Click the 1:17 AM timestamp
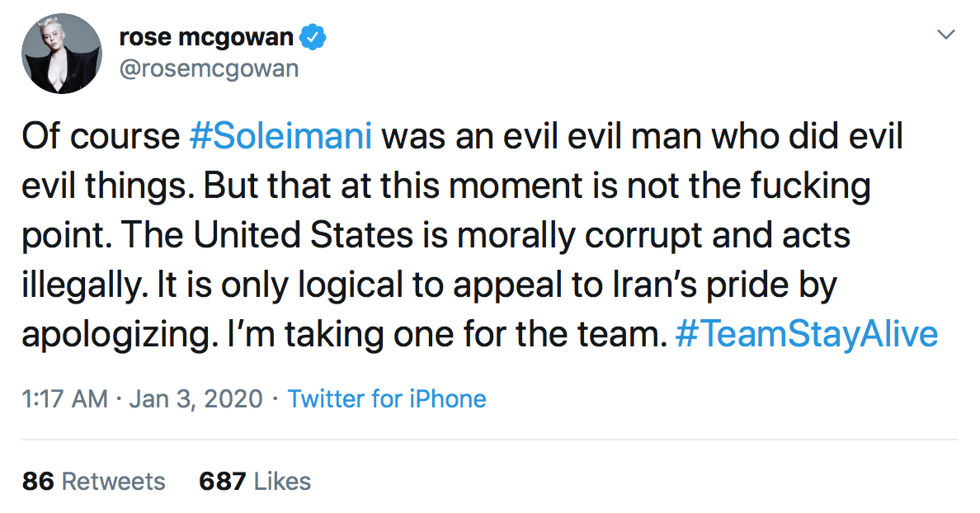 pos(64,398)
